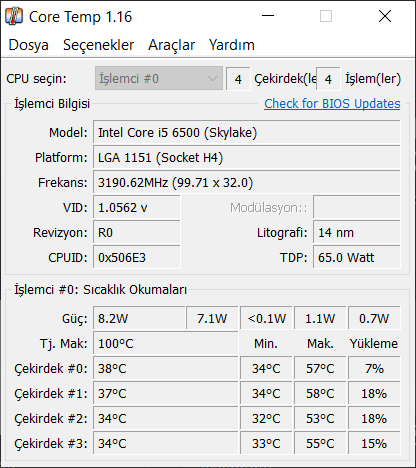
Task: Click Çekirdek #0 load value 7%
Action: (x=374, y=369)
